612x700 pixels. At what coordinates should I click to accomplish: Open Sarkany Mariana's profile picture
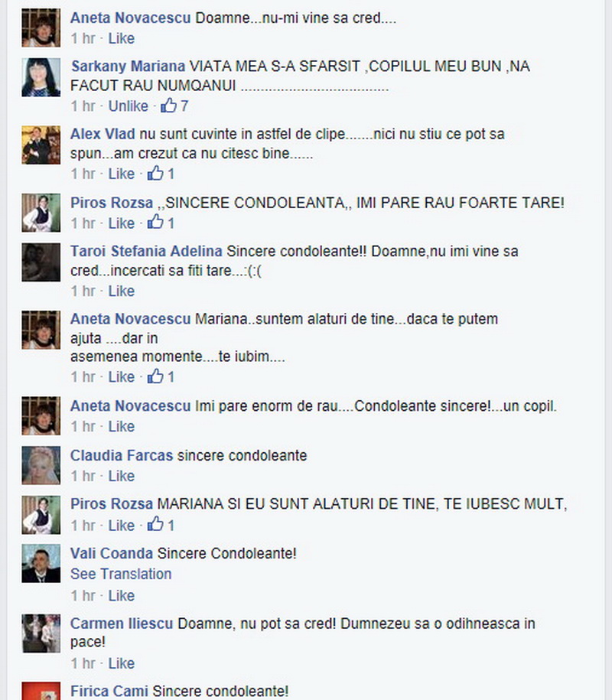41,77
